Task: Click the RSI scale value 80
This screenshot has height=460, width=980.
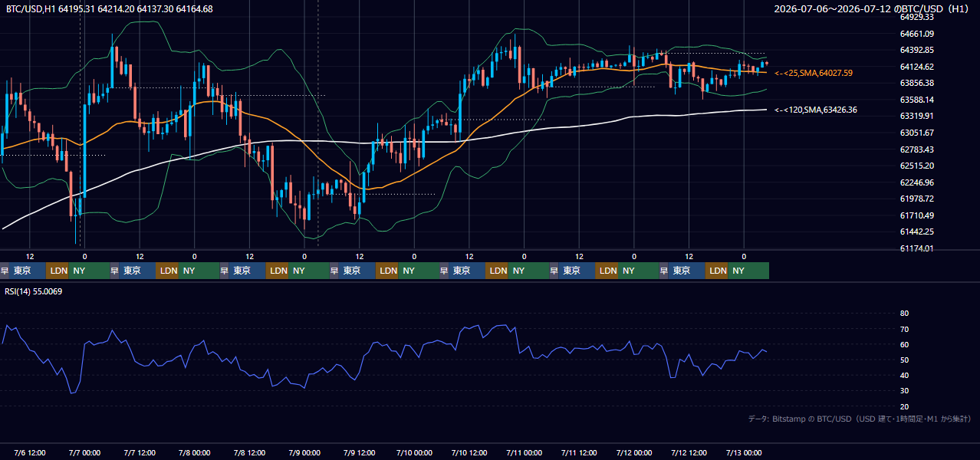Action: (x=904, y=314)
